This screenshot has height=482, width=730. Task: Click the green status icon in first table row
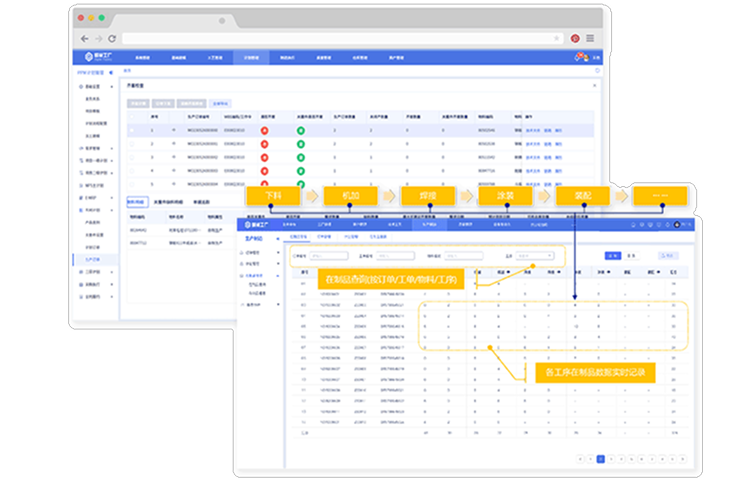[x=299, y=131]
